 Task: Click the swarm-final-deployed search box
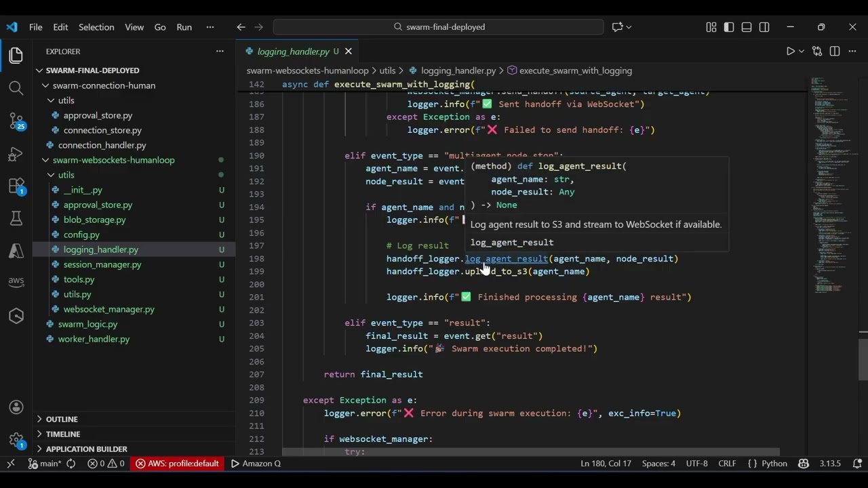coord(439,27)
